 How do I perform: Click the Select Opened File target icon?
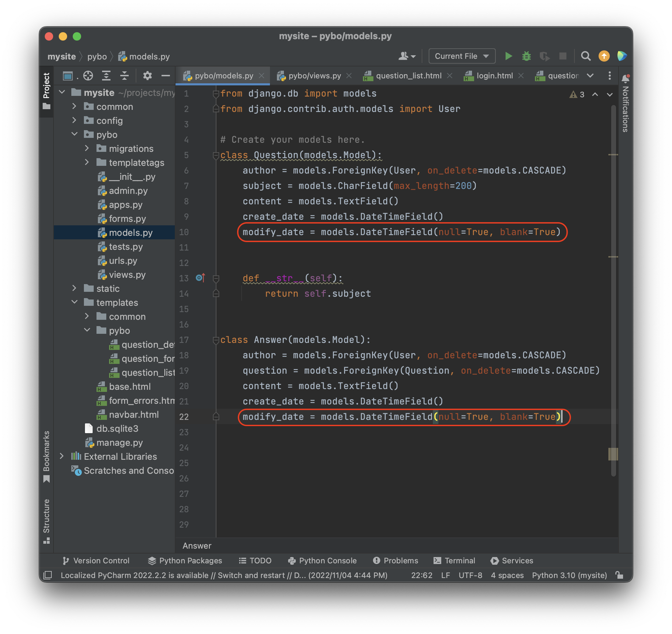[88, 76]
